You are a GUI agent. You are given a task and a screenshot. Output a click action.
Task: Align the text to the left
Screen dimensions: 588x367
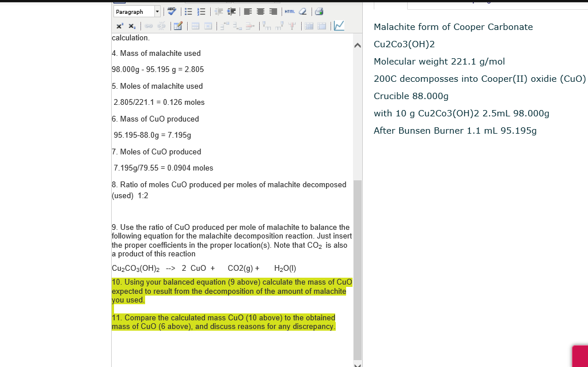coord(248,11)
